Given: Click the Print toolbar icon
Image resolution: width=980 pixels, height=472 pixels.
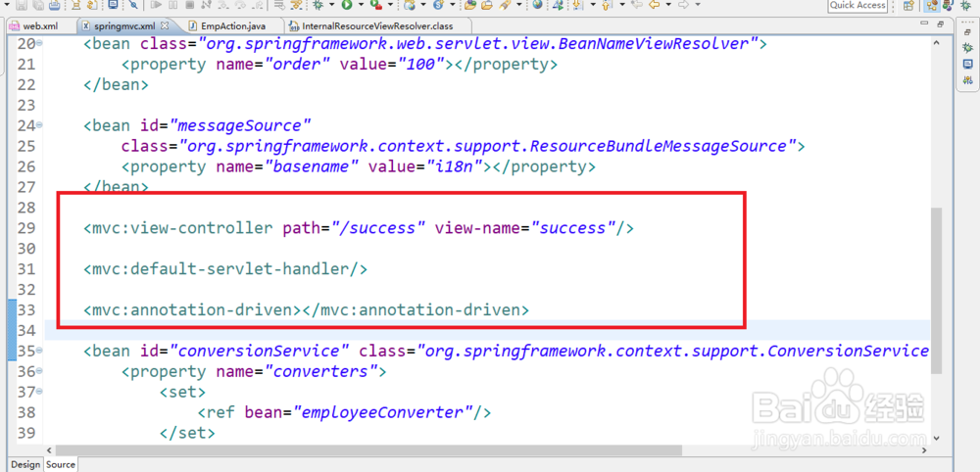Looking at the screenshot, I should (x=54, y=5).
